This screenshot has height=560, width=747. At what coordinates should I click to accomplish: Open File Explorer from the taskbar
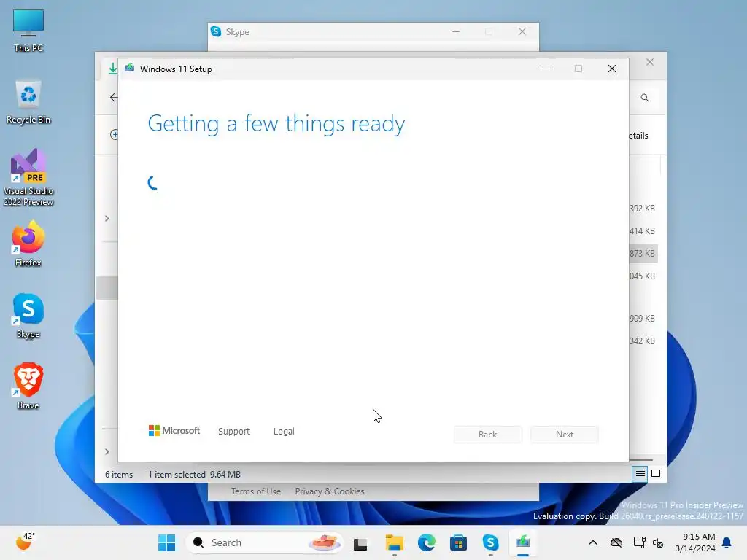tap(395, 542)
